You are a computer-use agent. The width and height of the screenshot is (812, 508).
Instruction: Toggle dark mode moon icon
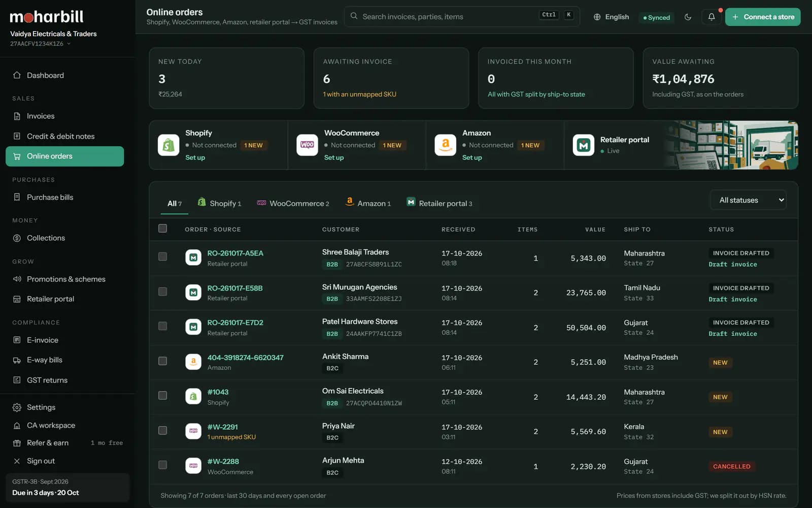pyautogui.click(x=688, y=17)
